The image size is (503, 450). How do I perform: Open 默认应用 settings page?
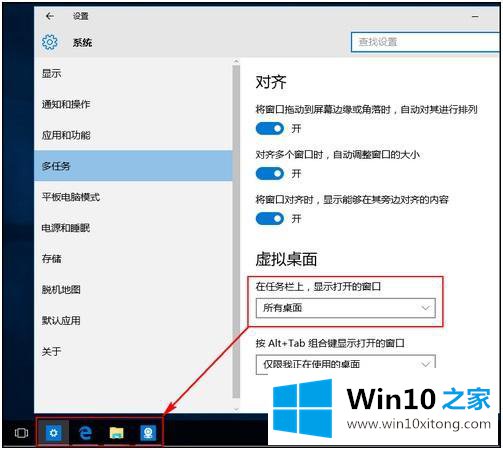[133, 320]
